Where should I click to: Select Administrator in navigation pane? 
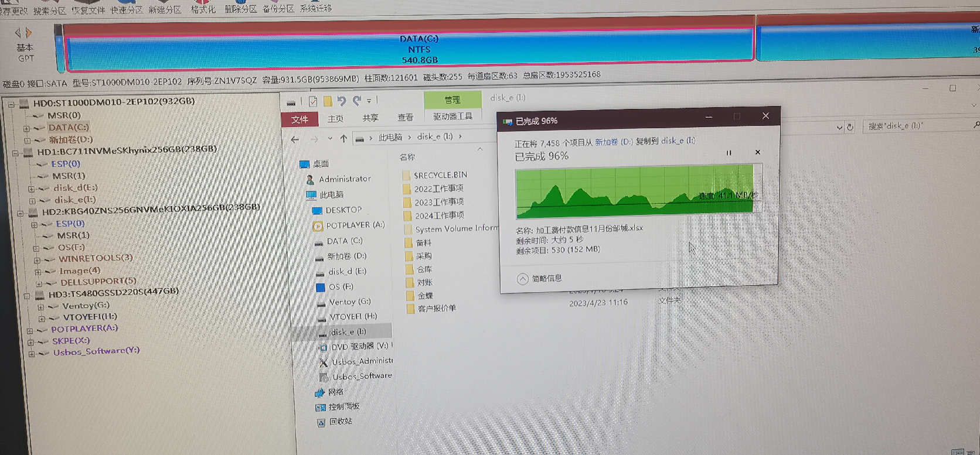345,179
